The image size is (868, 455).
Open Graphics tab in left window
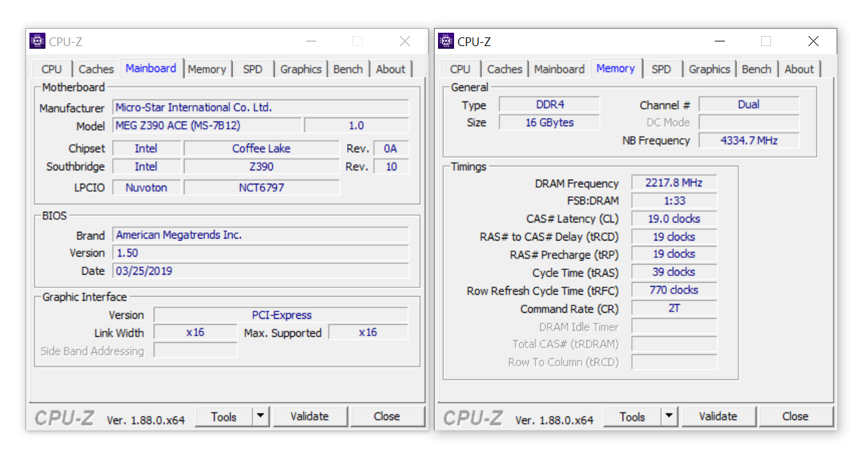(301, 69)
